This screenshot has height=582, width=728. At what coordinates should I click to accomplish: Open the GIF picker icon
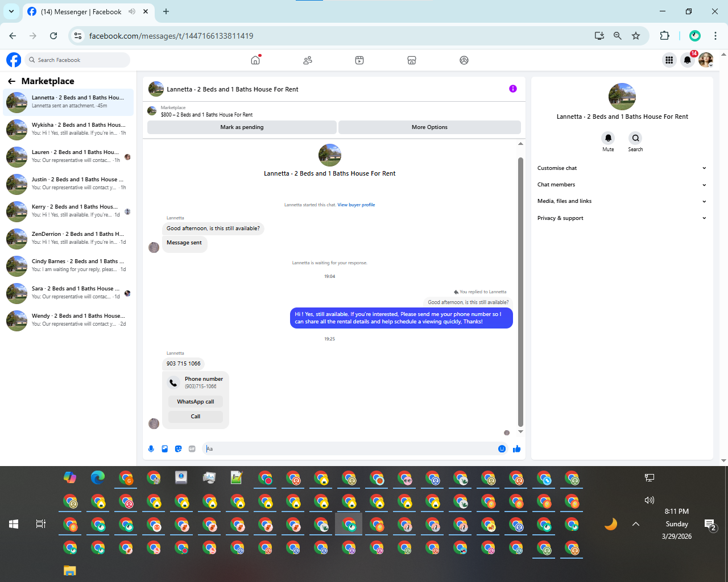[x=192, y=449]
